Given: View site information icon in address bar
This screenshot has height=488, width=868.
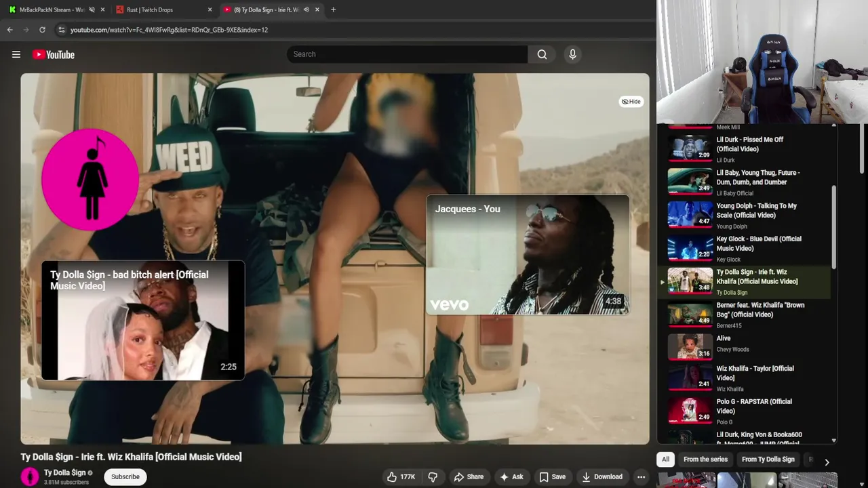Looking at the screenshot, I should pyautogui.click(x=61, y=30).
